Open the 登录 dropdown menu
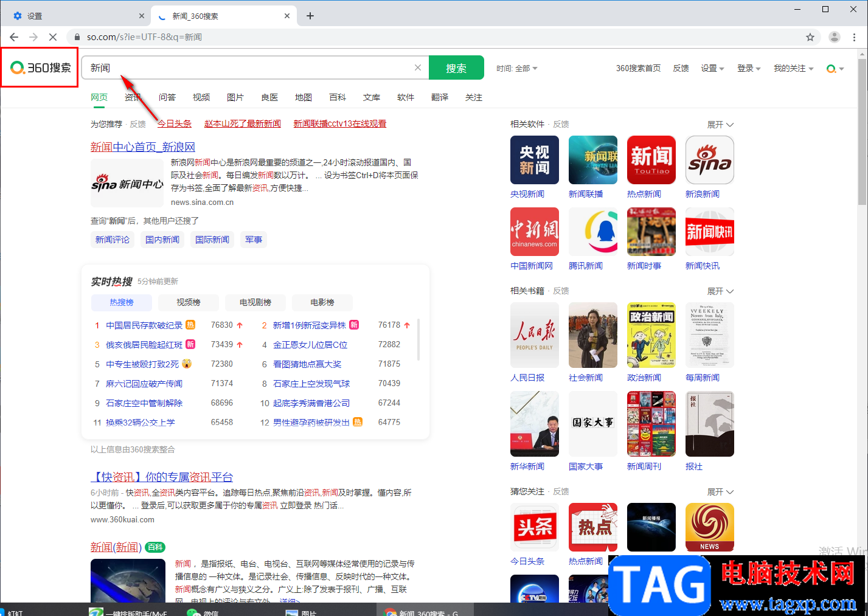 749,69
